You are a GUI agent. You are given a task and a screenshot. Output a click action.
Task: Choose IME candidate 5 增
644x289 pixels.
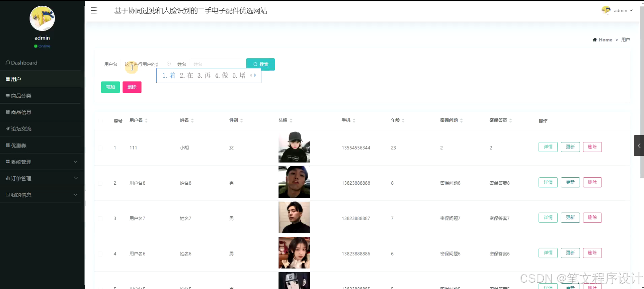pos(239,75)
